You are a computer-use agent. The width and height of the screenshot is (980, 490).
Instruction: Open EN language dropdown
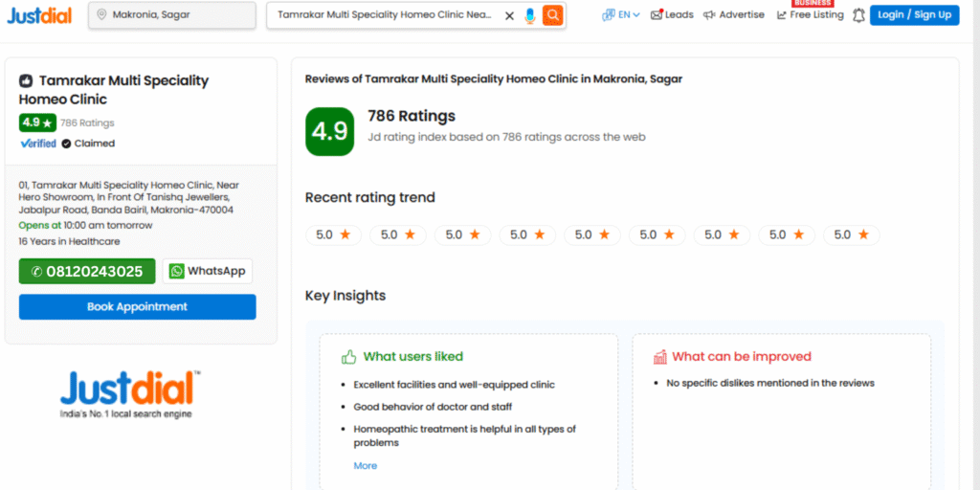[x=621, y=15]
